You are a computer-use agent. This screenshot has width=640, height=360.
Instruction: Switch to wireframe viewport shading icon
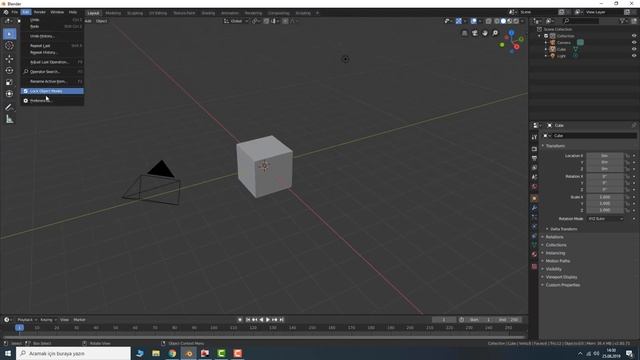(x=497, y=21)
